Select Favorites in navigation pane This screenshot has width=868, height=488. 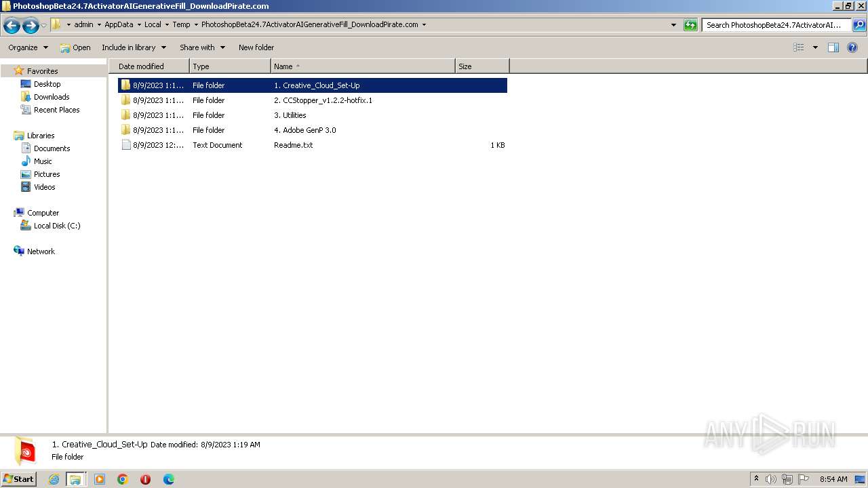pyautogui.click(x=42, y=71)
